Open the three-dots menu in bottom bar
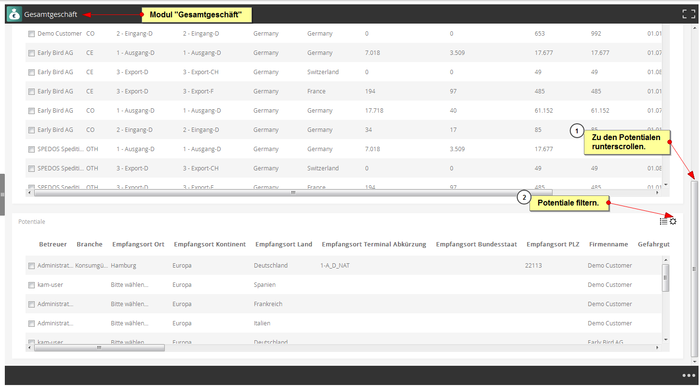Viewport: 700px width, 386px height. click(x=688, y=376)
